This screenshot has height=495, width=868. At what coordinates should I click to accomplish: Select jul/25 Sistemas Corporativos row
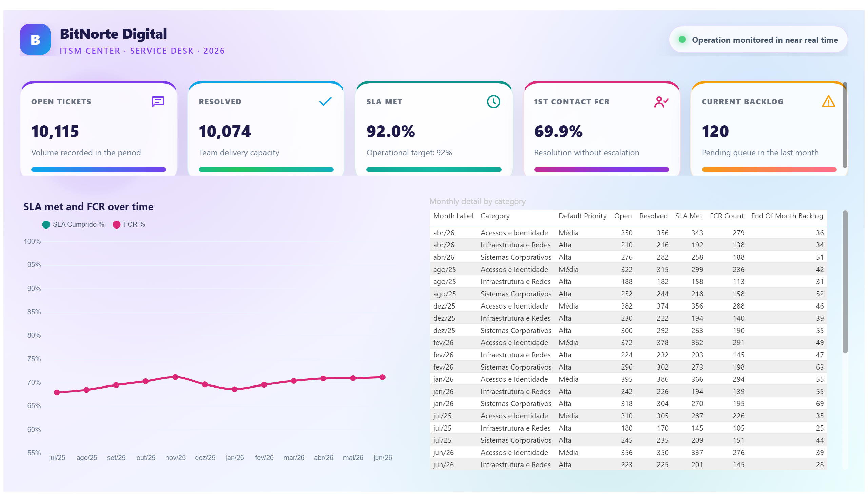(x=628, y=440)
